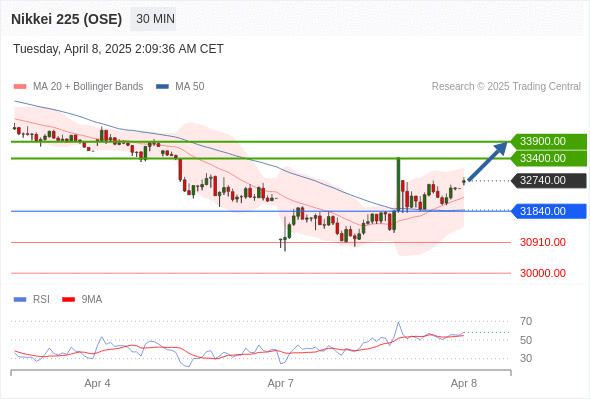
Task: Select the 33400.00 green resistance label
Action: pos(549,158)
